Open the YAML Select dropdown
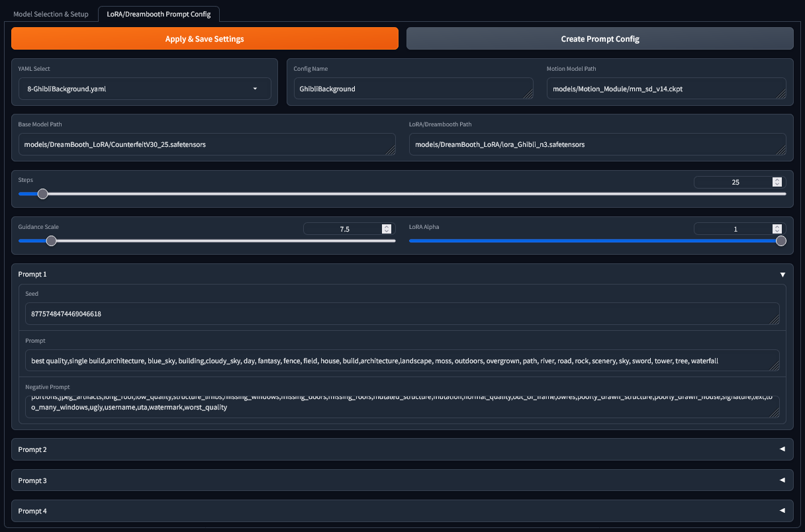Image resolution: width=805 pixels, height=532 pixels. [144, 89]
